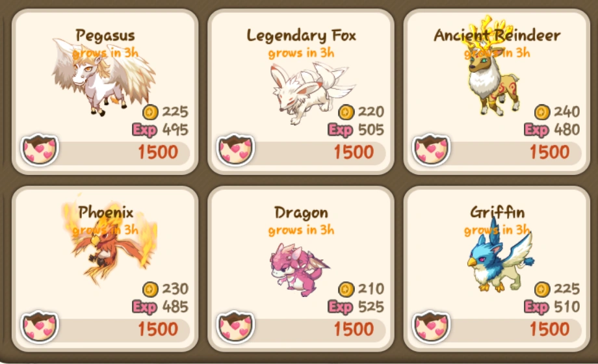Tap the heart egg icon on Dragon card
The width and height of the screenshot is (598, 364).
(235, 326)
